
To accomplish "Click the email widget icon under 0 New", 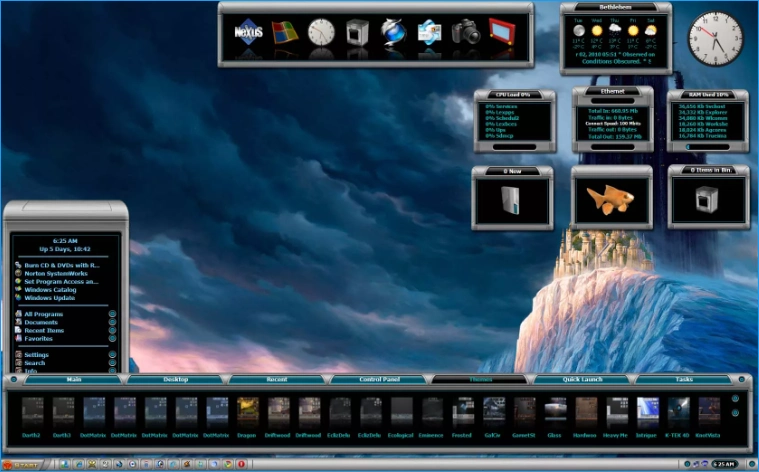I will [x=511, y=199].
